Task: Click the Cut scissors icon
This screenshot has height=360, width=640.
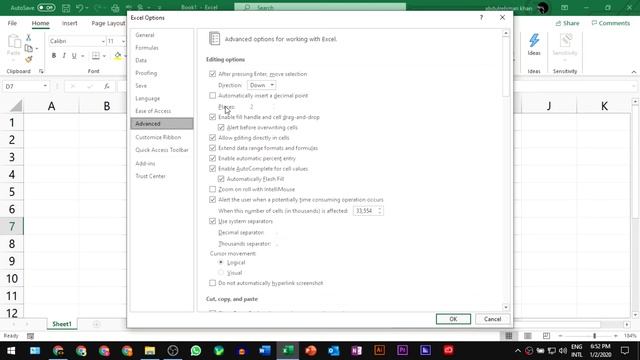Action: click(x=29, y=37)
